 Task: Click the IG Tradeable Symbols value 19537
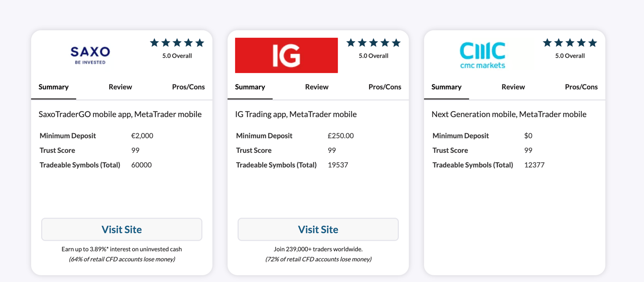[x=338, y=165]
